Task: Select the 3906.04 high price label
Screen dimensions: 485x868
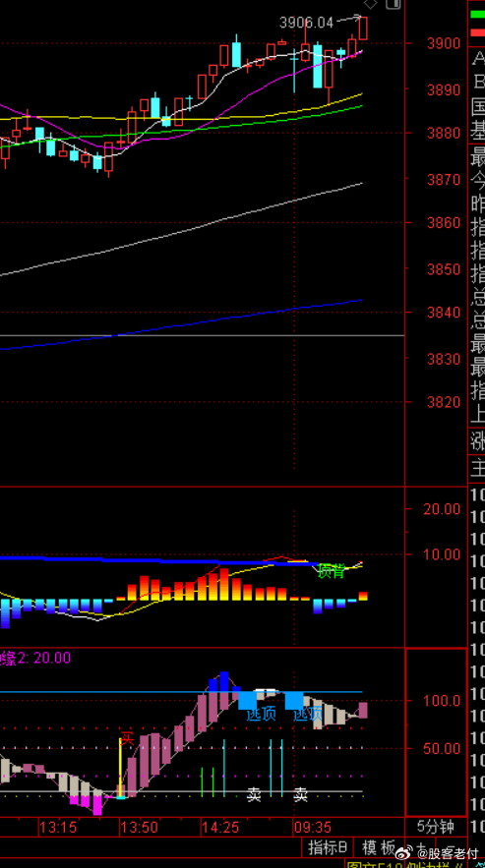Action: 307,23
